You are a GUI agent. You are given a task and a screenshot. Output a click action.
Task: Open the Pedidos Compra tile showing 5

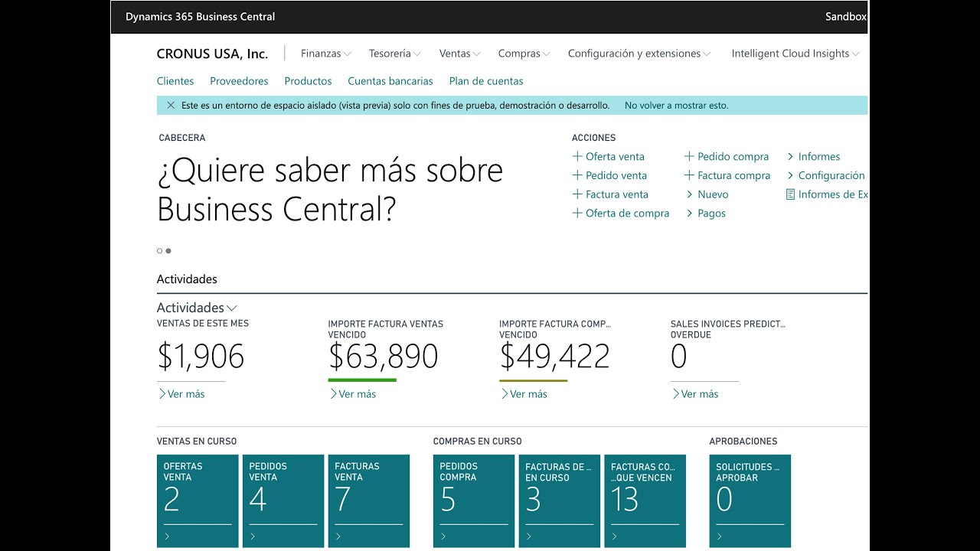coord(474,501)
